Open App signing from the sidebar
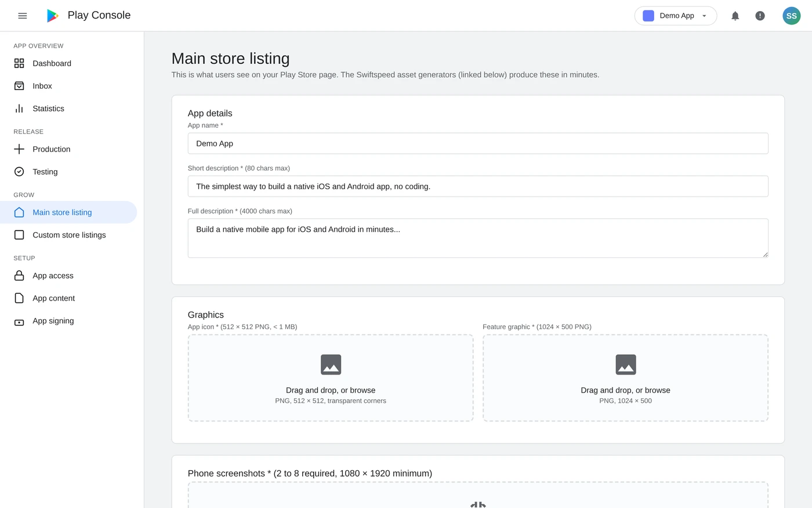This screenshot has height=508, width=812. tap(53, 320)
